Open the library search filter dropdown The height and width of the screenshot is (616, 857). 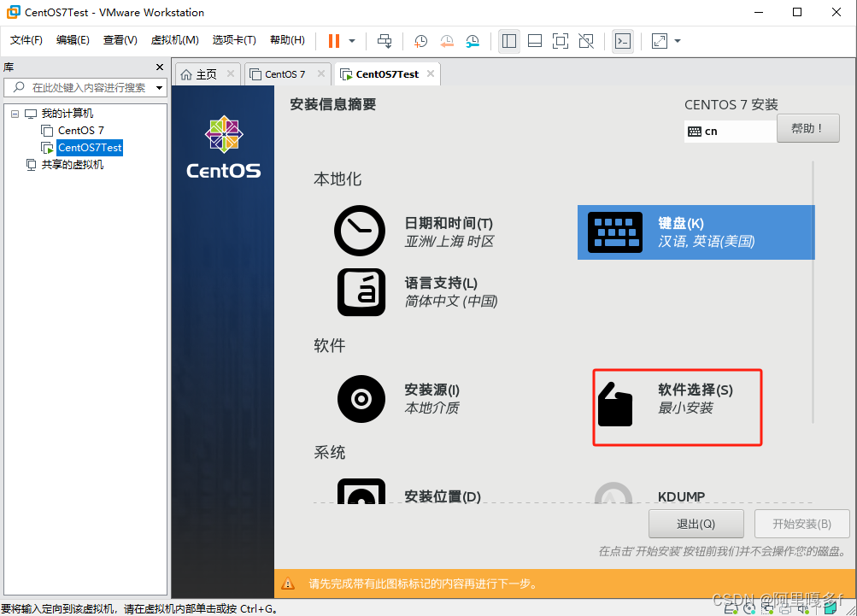coord(159,86)
